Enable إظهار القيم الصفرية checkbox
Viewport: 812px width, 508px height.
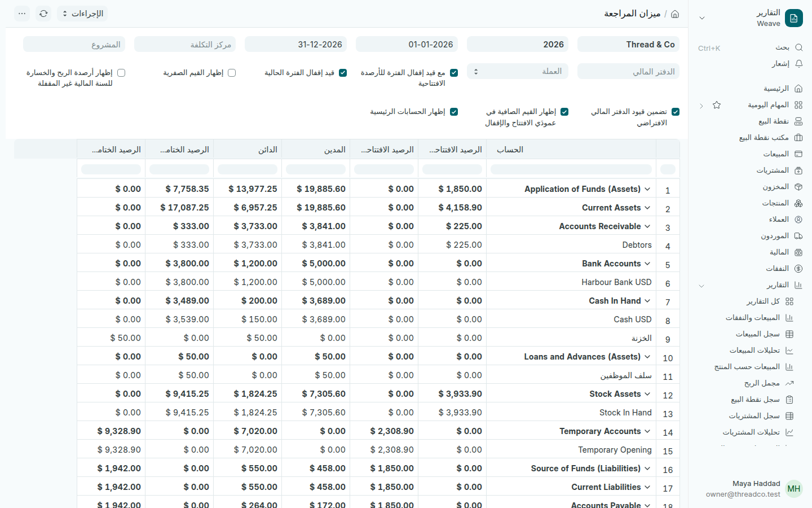point(232,73)
